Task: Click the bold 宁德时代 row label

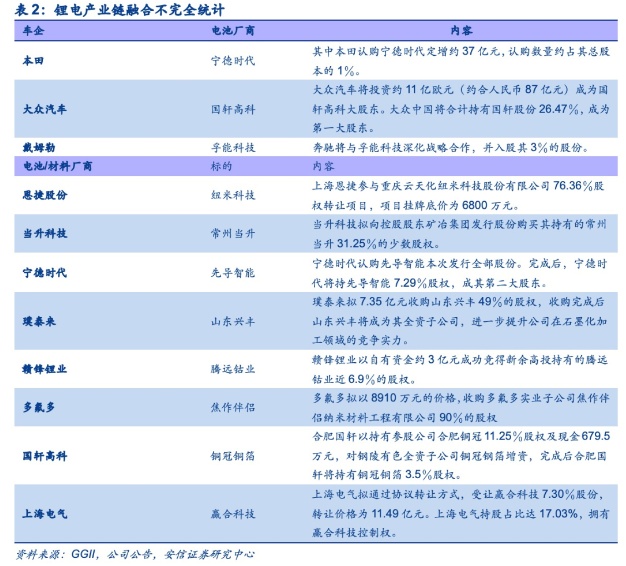Action: click(x=45, y=273)
